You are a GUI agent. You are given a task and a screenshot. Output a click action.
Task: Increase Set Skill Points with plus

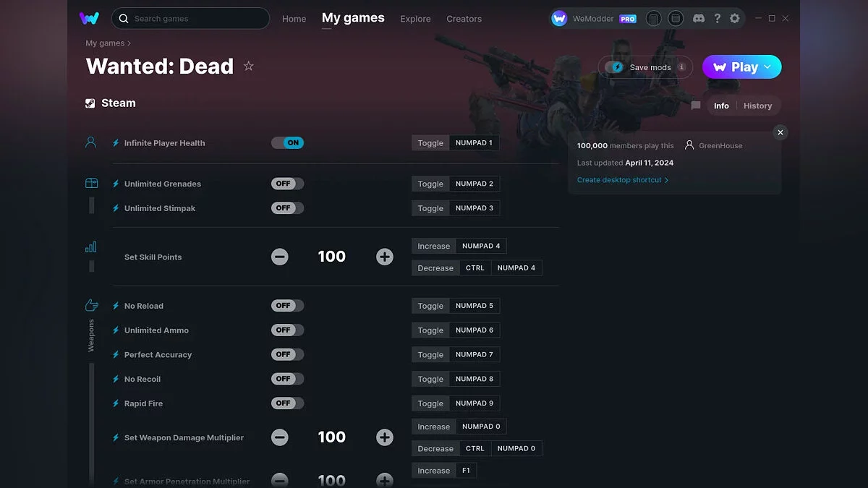click(385, 257)
